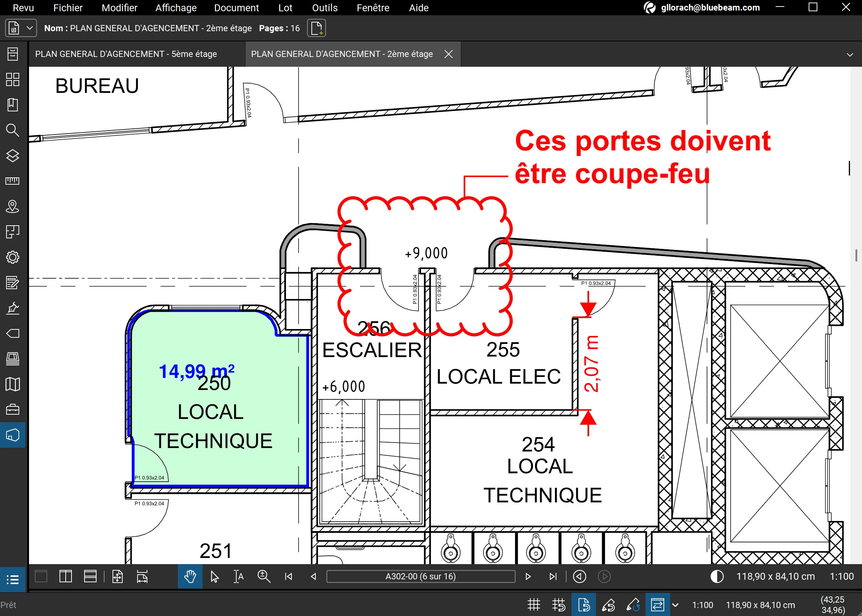Expand the document tabs list chevron
Screen dimensions: 862x616
[850, 55]
